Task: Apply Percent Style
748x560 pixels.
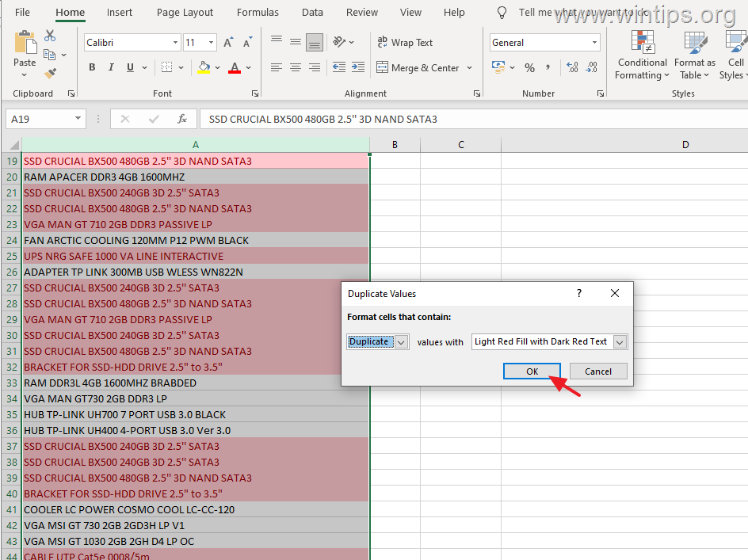Action: click(529, 68)
